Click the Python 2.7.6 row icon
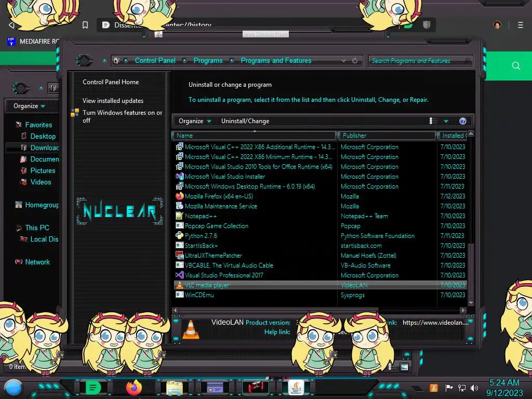This screenshot has height=399, width=532. (x=179, y=235)
